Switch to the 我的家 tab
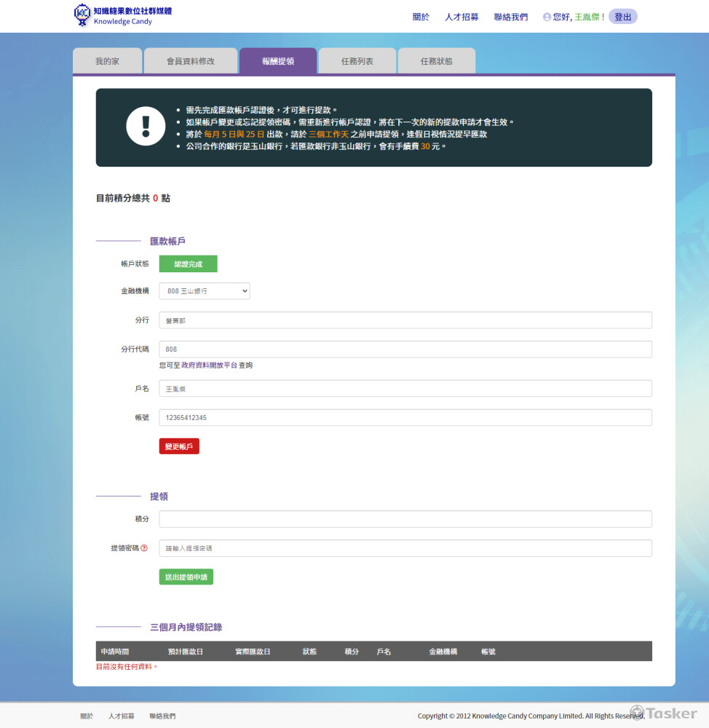 [x=107, y=61]
